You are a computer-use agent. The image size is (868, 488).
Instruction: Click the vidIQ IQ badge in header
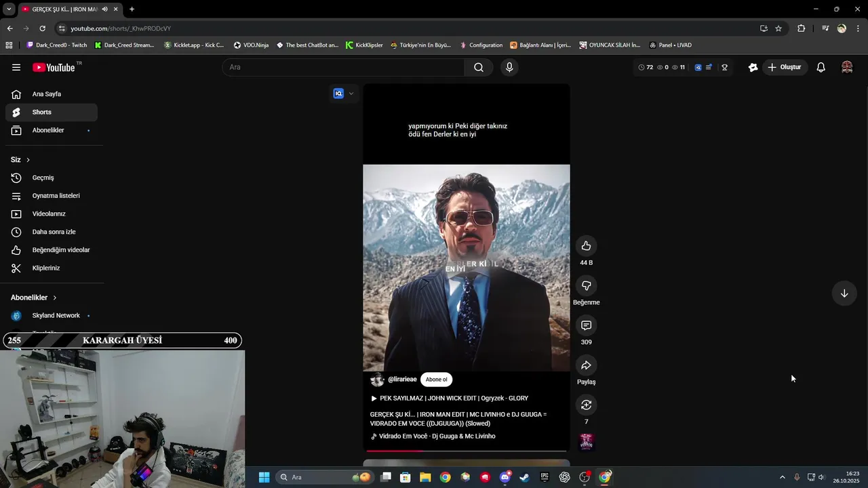[x=698, y=67]
